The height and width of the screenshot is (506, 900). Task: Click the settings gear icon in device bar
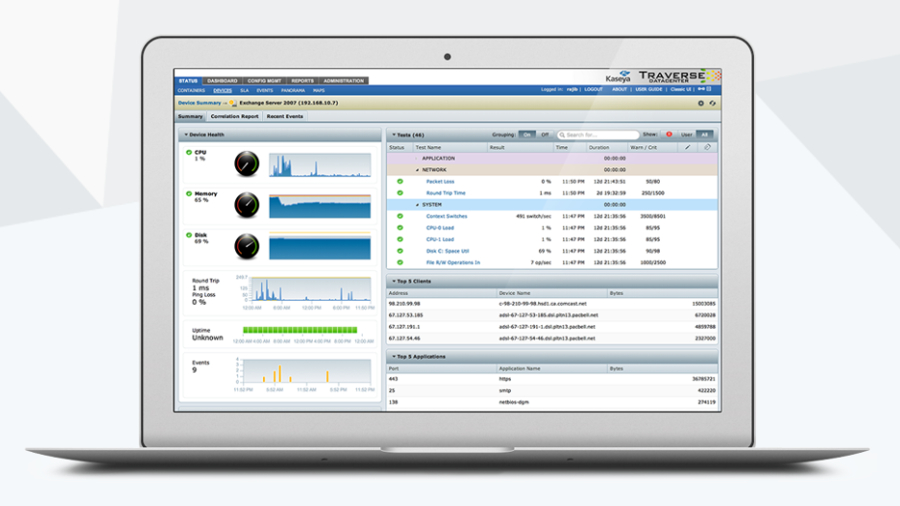pos(700,103)
